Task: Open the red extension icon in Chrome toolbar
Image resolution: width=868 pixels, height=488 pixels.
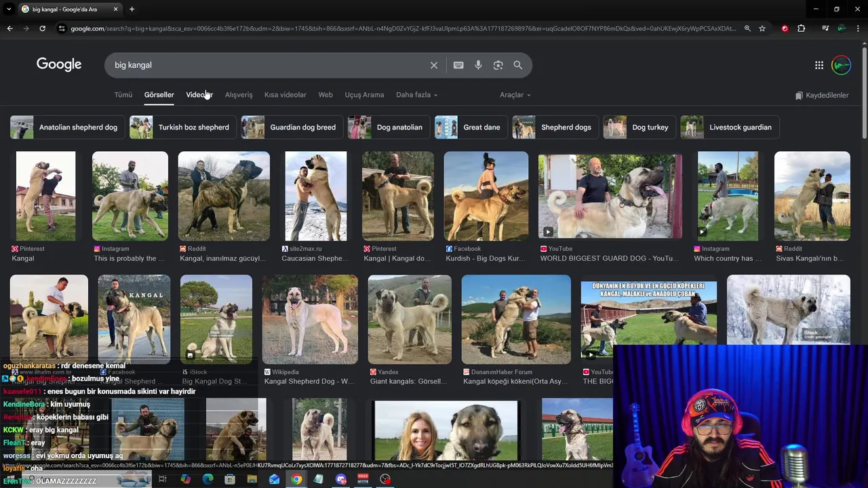Action: point(785,28)
